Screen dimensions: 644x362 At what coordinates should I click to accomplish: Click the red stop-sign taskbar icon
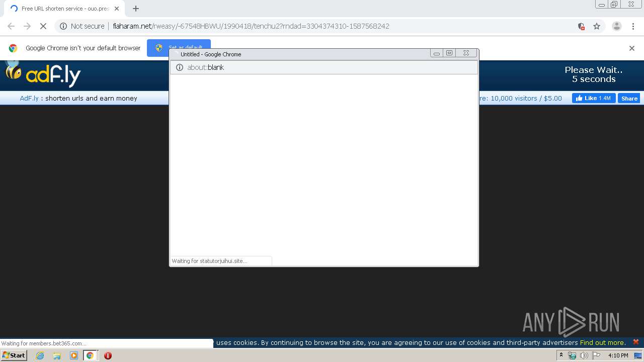(x=108, y=355)
